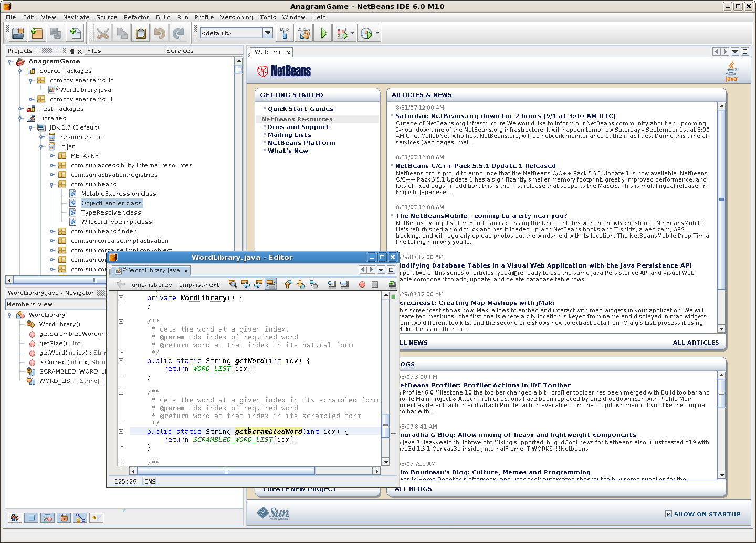
Task: Click Clean and Build Main Project icon
Action: pyautogui.click(x=304, y=34)
